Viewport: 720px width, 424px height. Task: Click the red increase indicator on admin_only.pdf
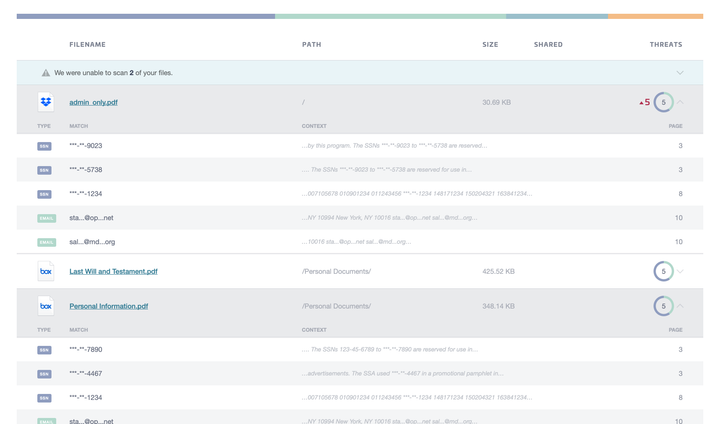click(x=644, y=102)
